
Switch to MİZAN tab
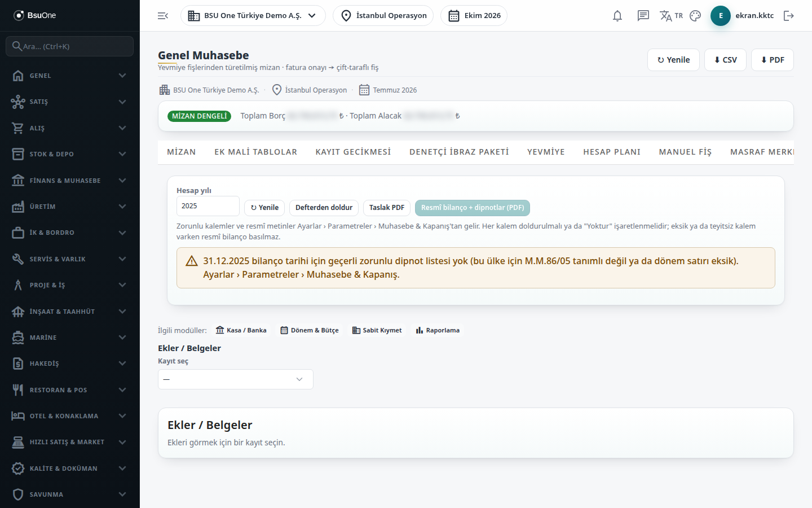click(x=182, y=152)
